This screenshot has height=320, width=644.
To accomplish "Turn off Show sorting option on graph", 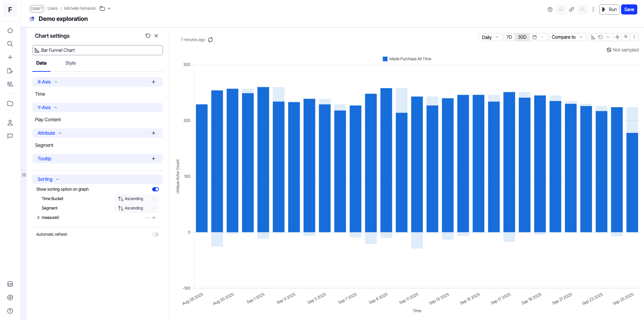I will pos(155,189).
